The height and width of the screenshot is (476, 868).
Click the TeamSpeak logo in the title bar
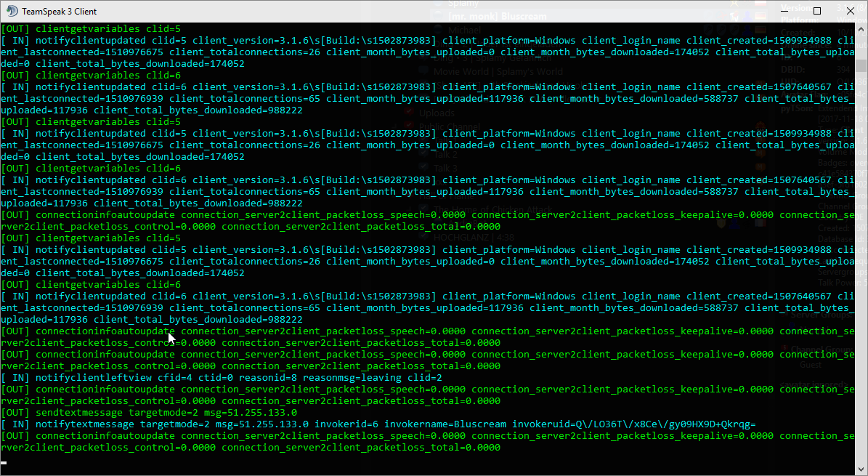(x=12, y=11)
